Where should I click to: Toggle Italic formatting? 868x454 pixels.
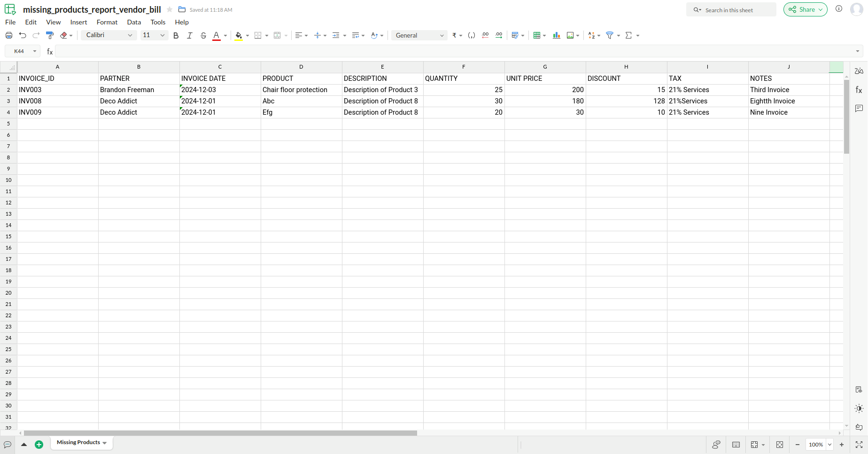pyautogui.click(x=190, y=35)
